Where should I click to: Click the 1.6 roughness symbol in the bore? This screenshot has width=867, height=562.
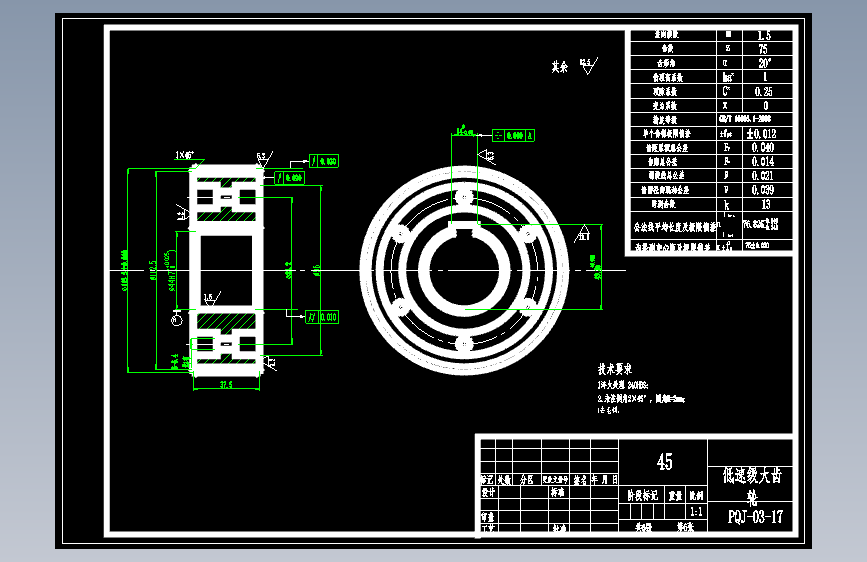(x=212, y=299)
